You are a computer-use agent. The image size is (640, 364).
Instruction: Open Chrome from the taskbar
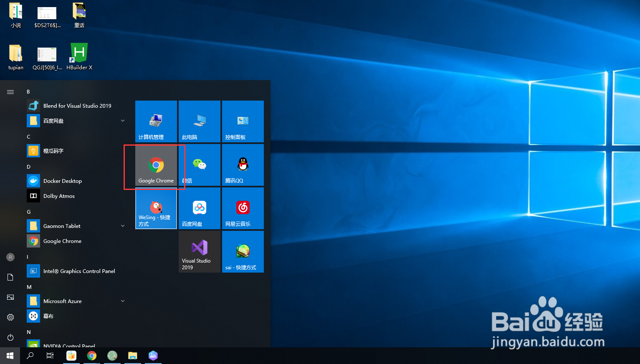coord(92,356)
